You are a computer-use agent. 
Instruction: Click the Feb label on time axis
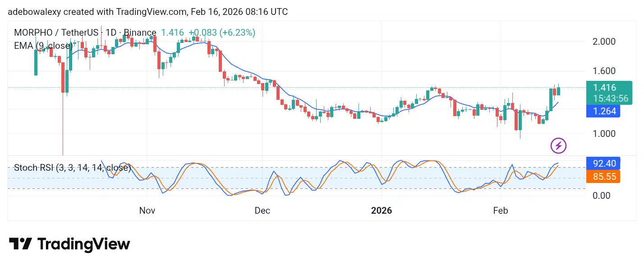point(501,211)
